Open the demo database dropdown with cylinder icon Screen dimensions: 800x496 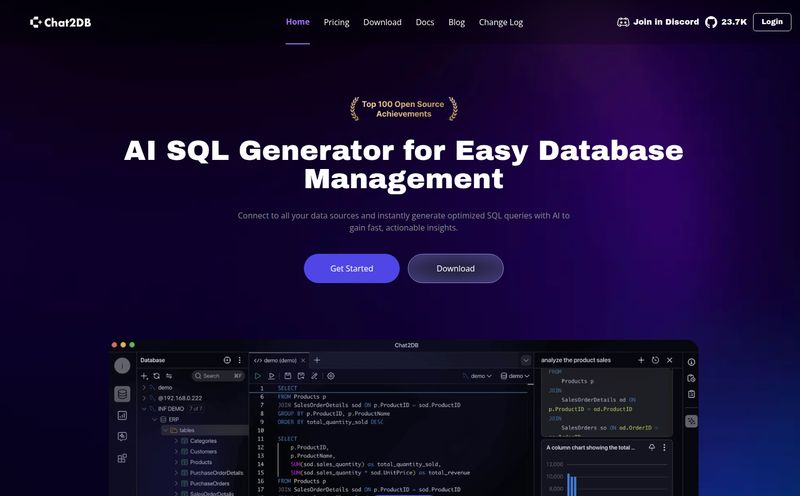click(515, 376)
